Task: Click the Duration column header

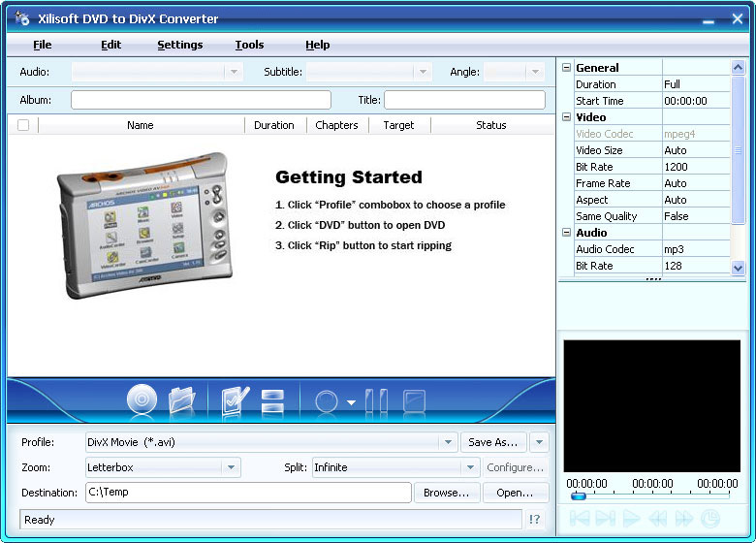Action: point(274,125)
